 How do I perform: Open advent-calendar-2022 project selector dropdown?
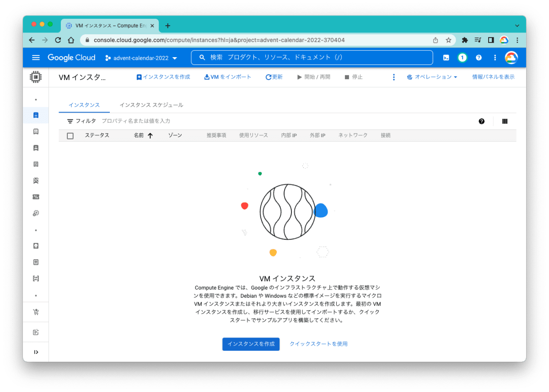(141, 58)
